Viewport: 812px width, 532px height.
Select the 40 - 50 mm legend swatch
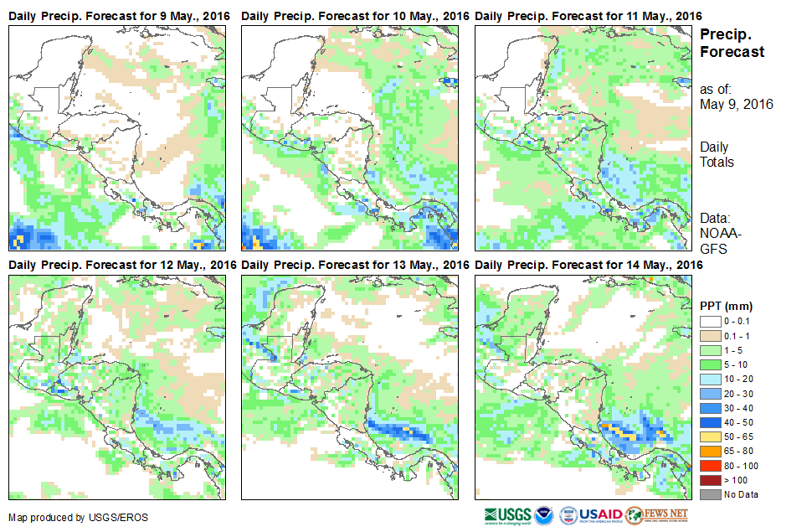pos(711,422)
